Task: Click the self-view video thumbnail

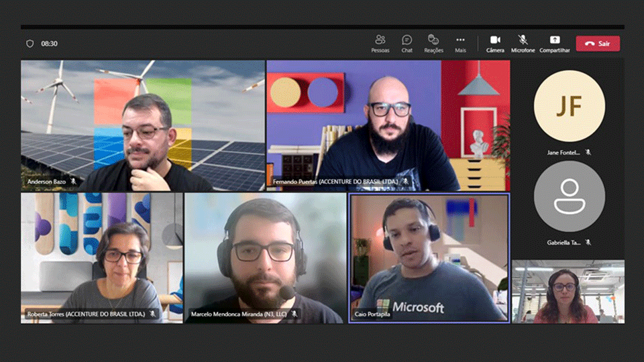Action: [x=568, y=292]
